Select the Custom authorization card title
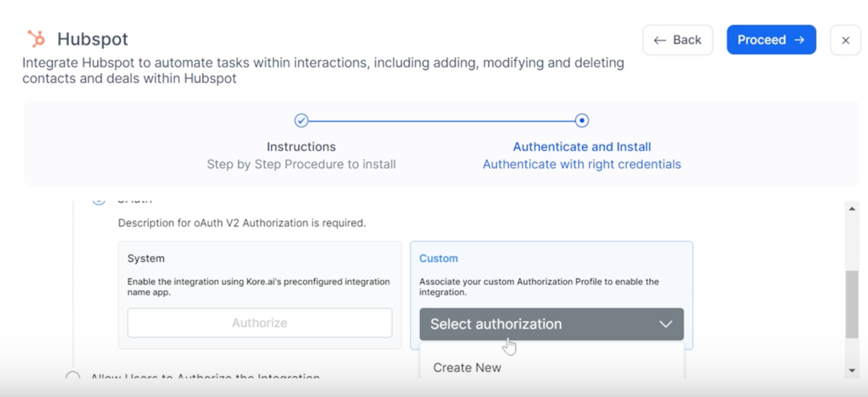Screen dimensions: 868x397 (x=438, y=259)
